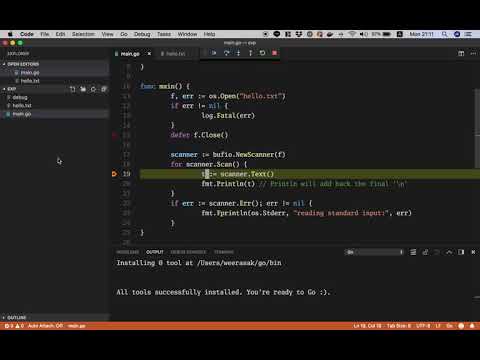Click Auto Attach status bar item
Image resolution: width=480 pixels, height=360 pixels.
[x=45, y=326]
